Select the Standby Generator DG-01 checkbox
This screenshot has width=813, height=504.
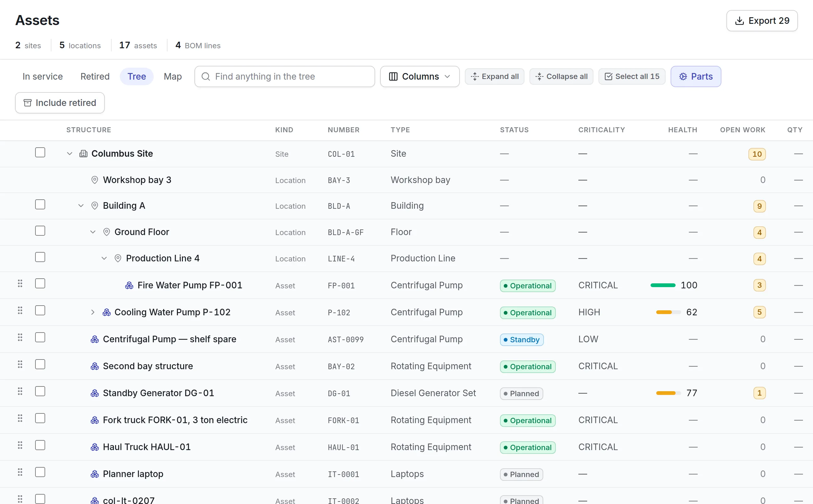pyautogui.click(x=40, y=391)
